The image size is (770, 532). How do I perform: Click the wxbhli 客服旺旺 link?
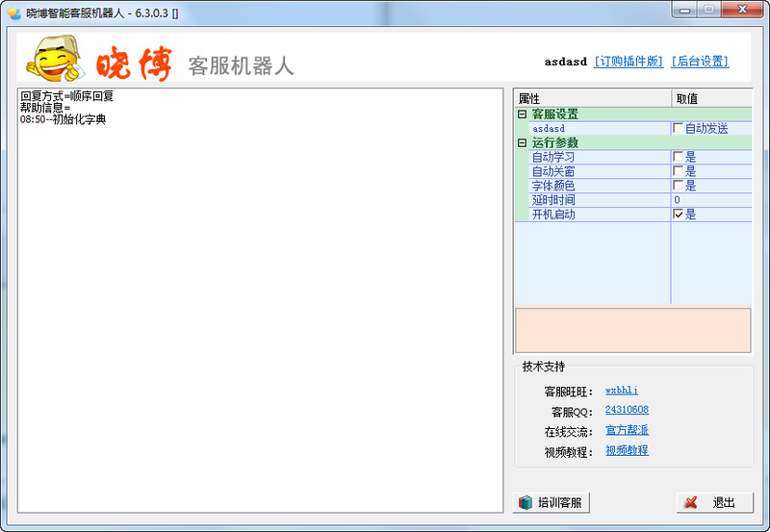pos(621,391)
